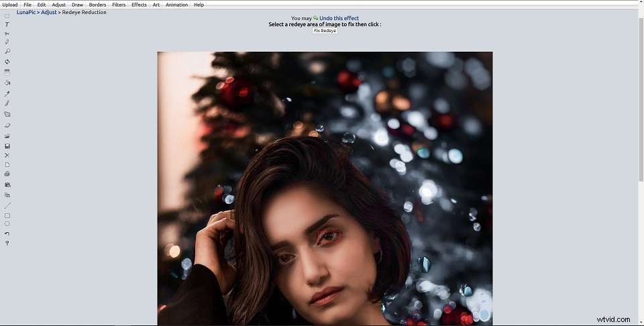Open the Help menu
Viewport: 644px width, 326px height.
[199, 5]
